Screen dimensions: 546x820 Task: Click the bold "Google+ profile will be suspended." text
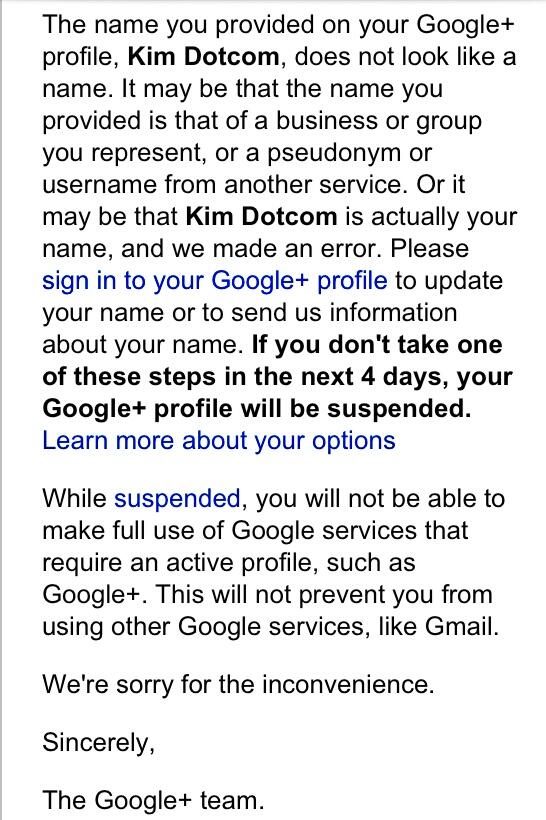click(x=257, y=409)
